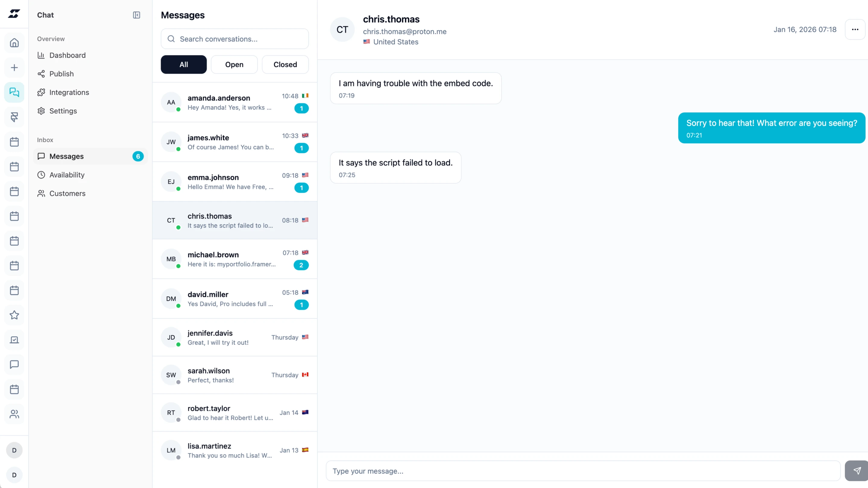Send the message with paper plane icon
This screenshot has height=488, width=868.
(x=857, y=471)
